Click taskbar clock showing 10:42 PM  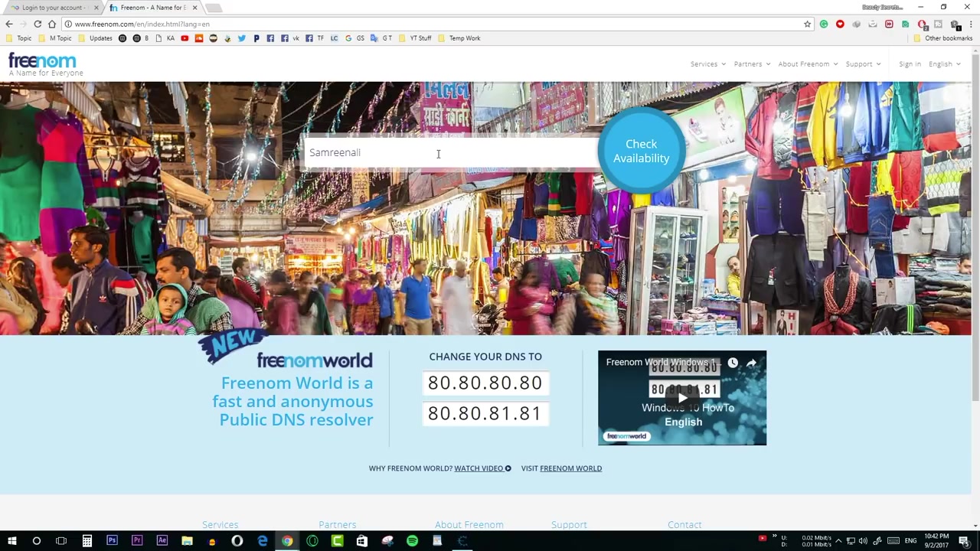(x=938, y=541)
